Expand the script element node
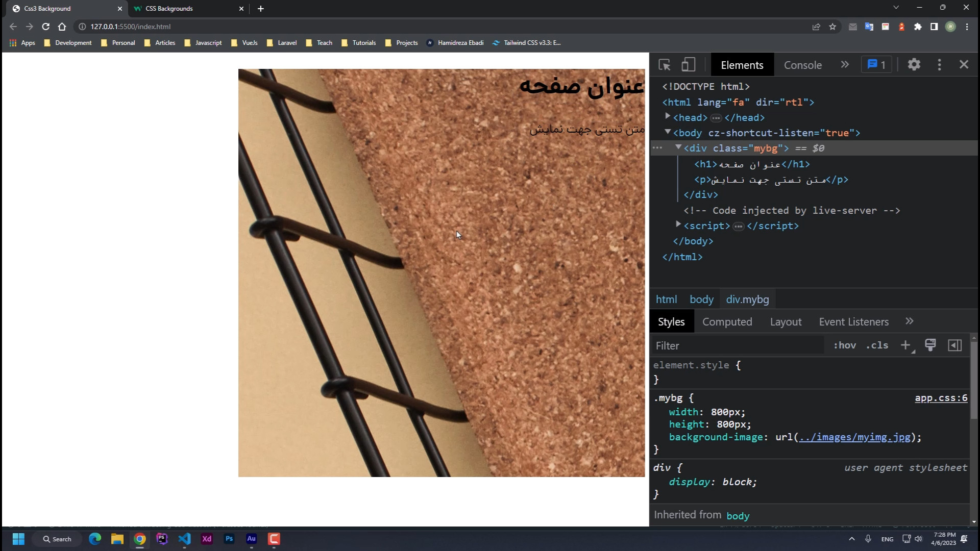The image size is (980, 551). pos(678,224)
